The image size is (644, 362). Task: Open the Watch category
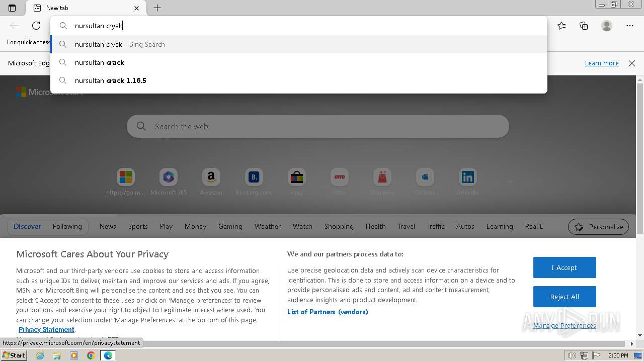click(x=302, y=226)
